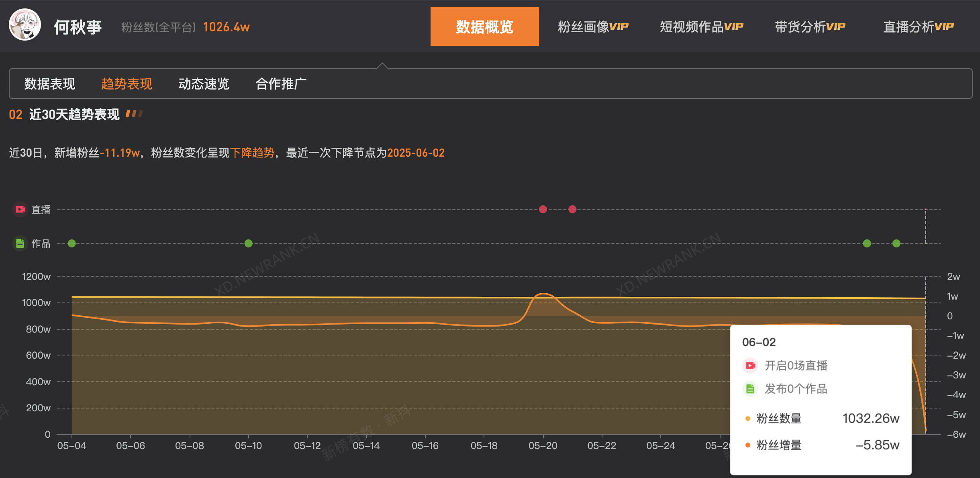This screenshot has height=478, width=980.
Task: Open the 数据概览 tab
Action: click(484, 27)
